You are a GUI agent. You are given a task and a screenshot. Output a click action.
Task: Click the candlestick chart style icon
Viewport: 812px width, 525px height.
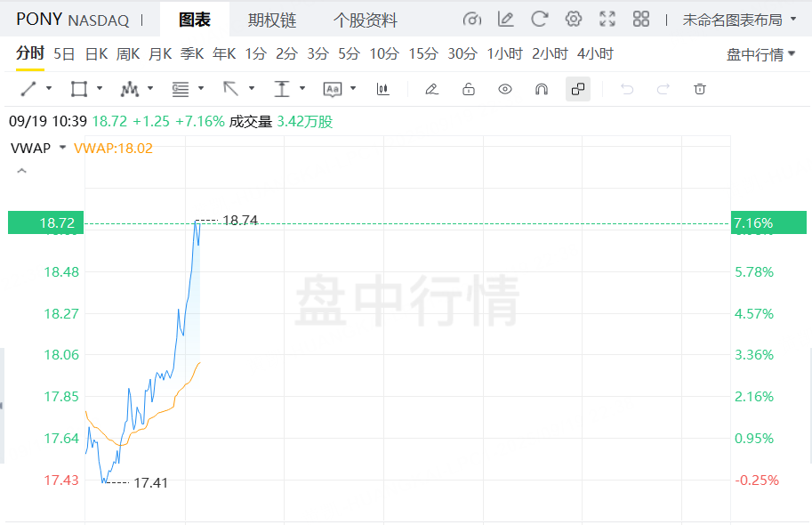tap(382, 89)
